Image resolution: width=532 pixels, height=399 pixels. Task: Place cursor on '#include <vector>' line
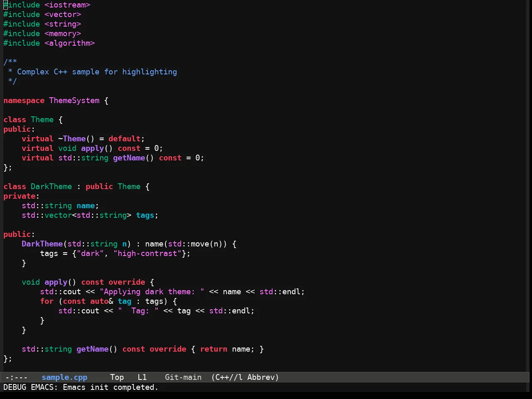point(42,15)
